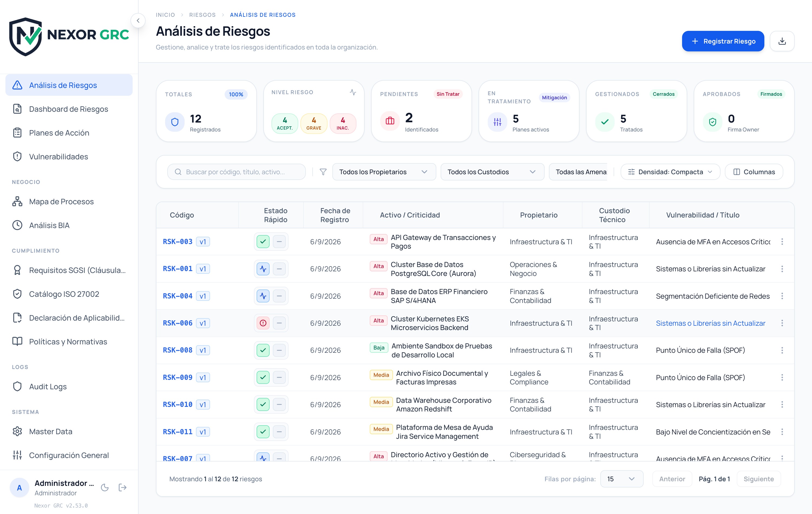
Task: Open the Columnas selector
Action: [x=754, y=172]
